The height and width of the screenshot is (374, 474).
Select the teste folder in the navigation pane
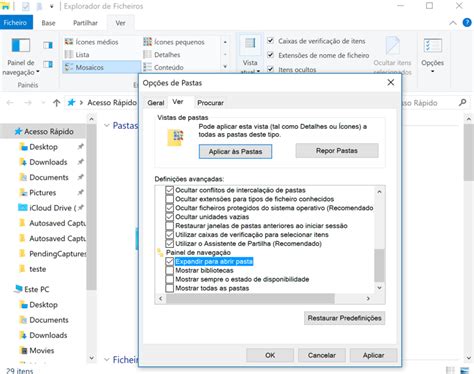[x=33, y=269]
